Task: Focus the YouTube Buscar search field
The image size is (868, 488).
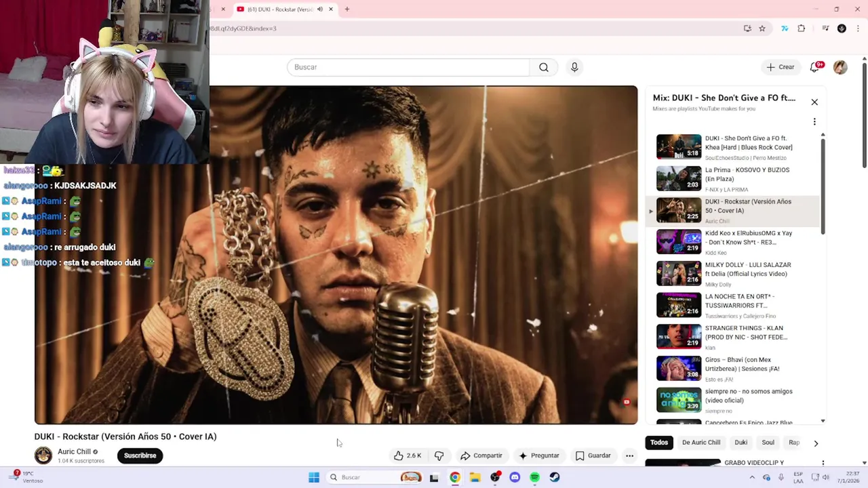Action: [x=408, y=67]
